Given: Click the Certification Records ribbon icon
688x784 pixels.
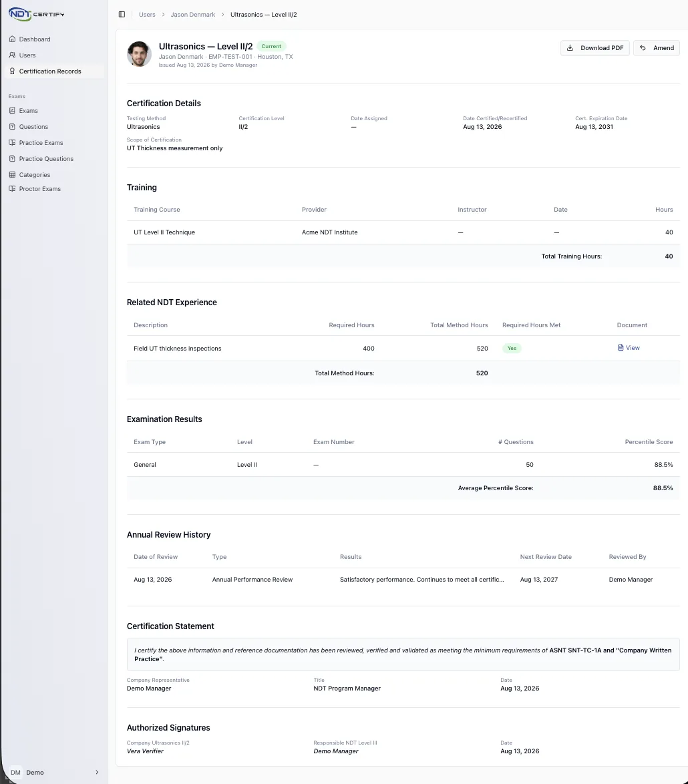Looking at the screenshot, I should (13, 71).
